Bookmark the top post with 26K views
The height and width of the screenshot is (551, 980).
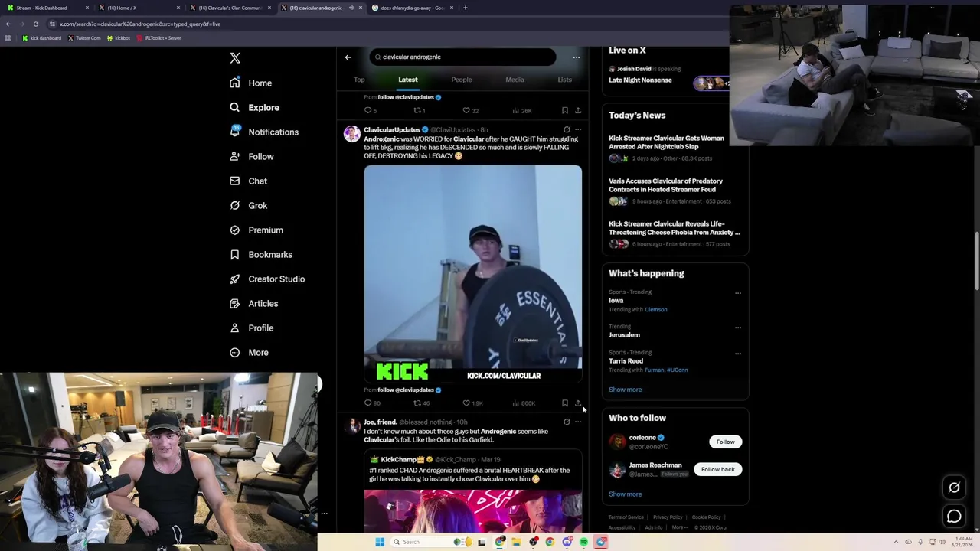[x=565, y=111]
